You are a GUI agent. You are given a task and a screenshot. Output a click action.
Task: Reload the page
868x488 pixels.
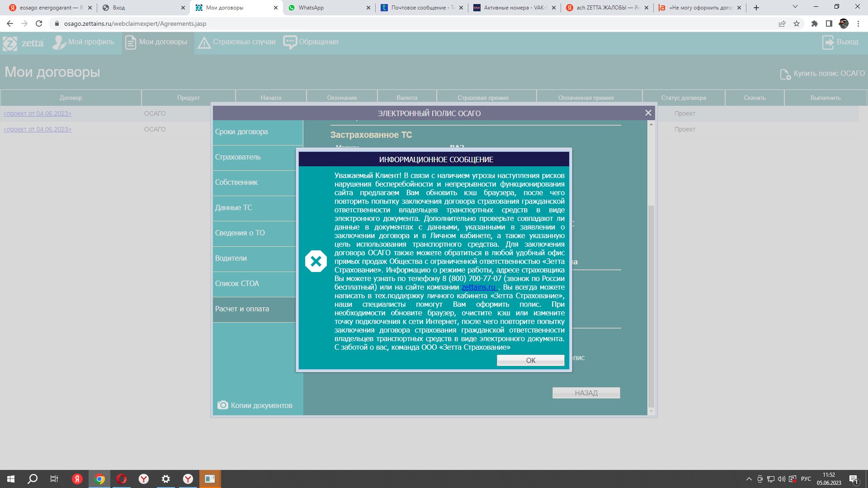[39, 23]
